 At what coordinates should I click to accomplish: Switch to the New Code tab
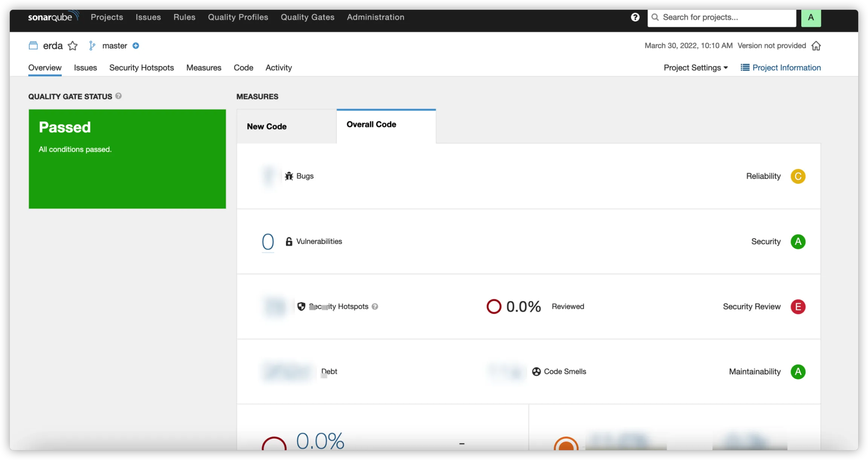coord(267,127)
